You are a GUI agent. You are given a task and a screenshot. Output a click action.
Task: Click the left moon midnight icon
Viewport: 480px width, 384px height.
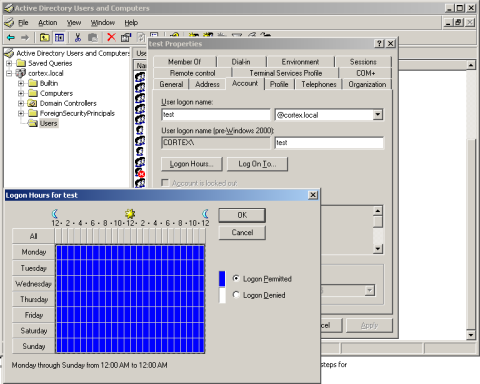click(x=55, y=213)
